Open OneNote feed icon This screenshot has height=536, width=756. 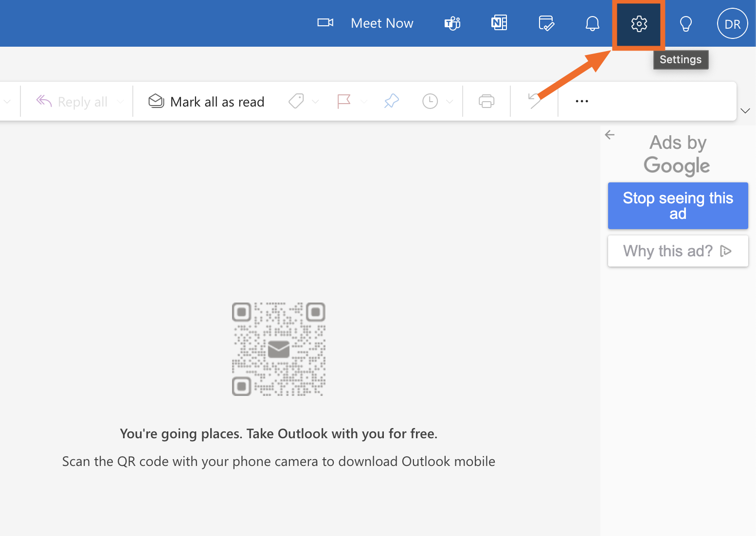[499, 23]
